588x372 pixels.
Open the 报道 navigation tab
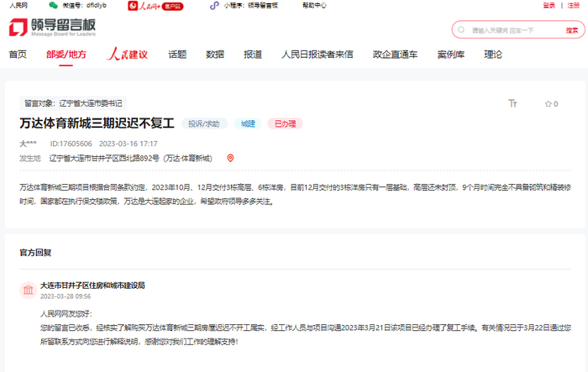(x=253, y=55)
